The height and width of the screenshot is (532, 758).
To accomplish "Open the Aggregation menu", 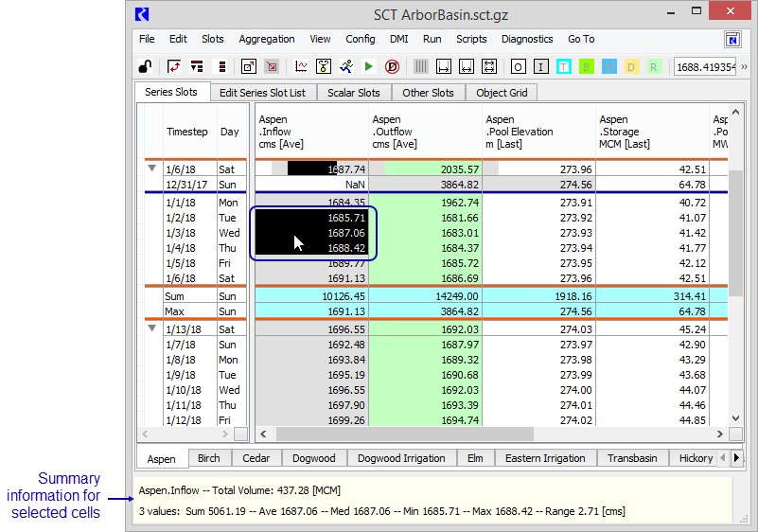I will (267, 40).
